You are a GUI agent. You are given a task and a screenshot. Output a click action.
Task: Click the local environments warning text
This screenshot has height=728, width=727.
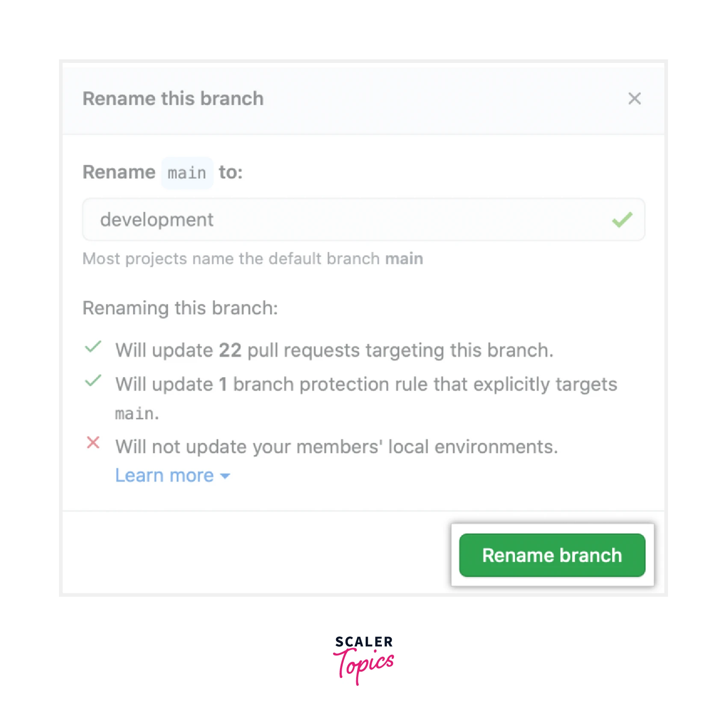point(337,447)
